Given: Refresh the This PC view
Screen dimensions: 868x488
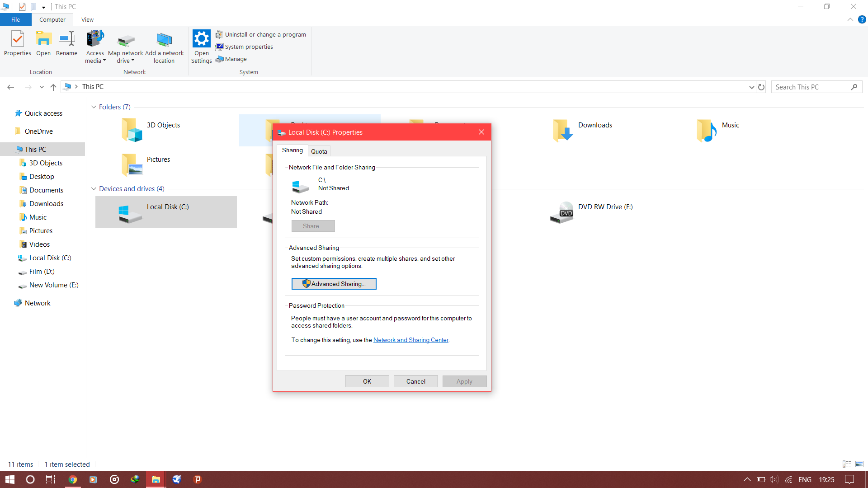Looking at the screenshot, I should pos(761,87).
